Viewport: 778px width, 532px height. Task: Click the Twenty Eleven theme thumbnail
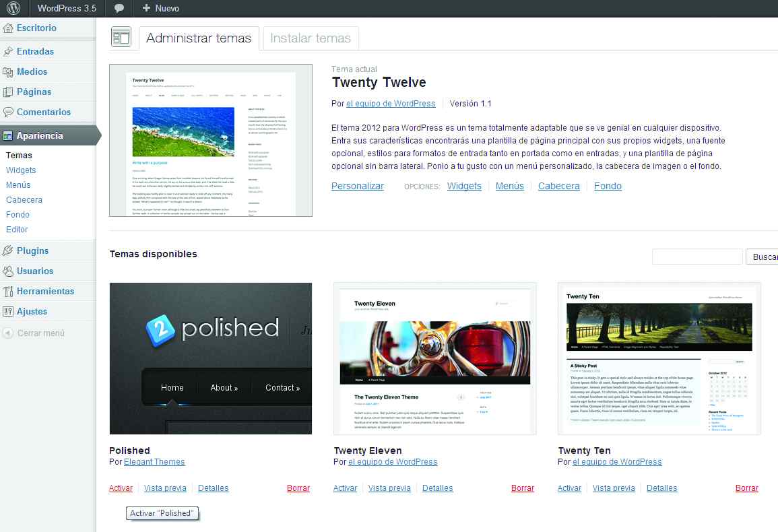click(x=435, y=358)
